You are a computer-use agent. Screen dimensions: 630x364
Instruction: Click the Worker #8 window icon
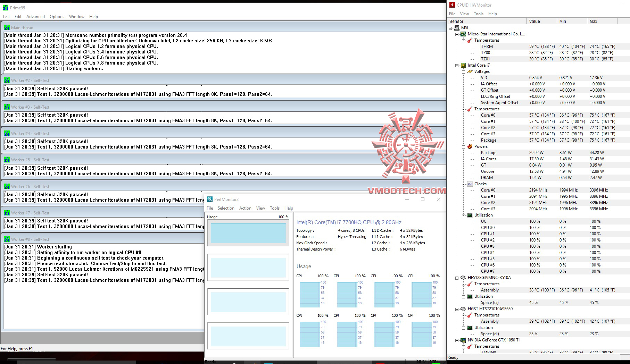[x=7, y=239]
